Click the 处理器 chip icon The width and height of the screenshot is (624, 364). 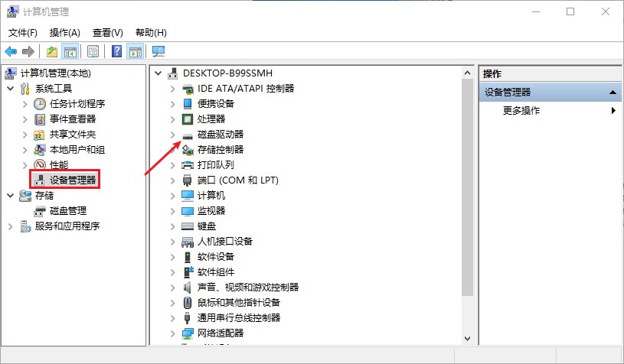pos(188,119)
